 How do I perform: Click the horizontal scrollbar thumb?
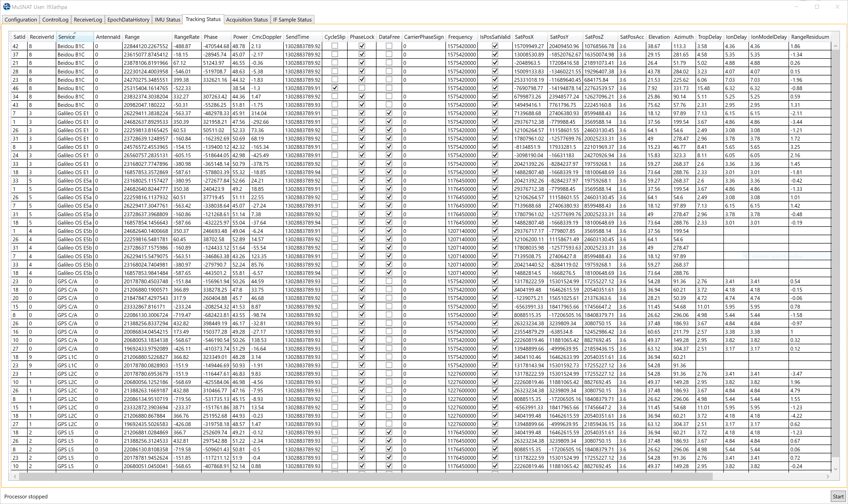click(365, 476)
